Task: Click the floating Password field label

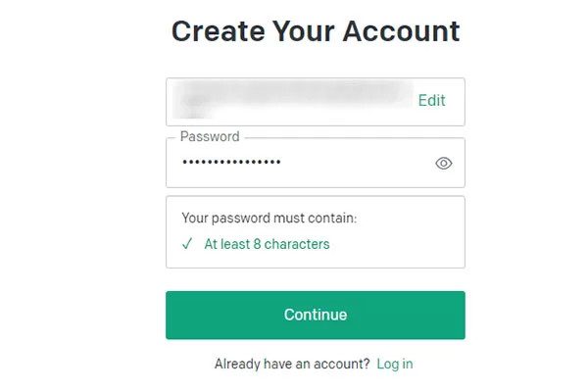Action: click(210, 137)
